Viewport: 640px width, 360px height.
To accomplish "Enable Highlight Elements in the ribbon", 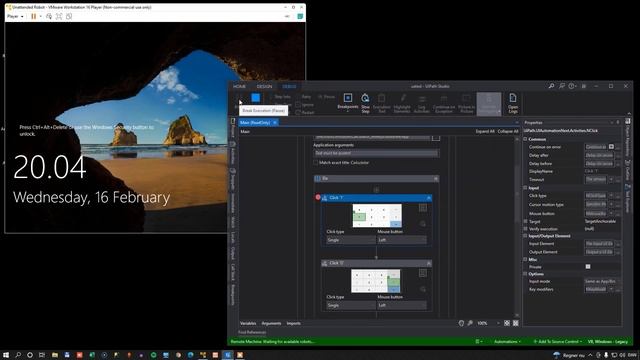I will [402, 103].
